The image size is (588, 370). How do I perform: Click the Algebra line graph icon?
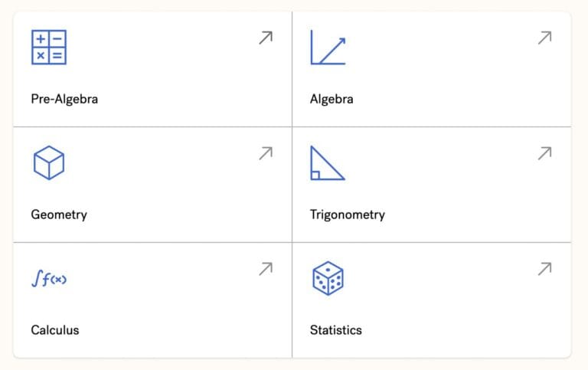(x=328, y=47)
